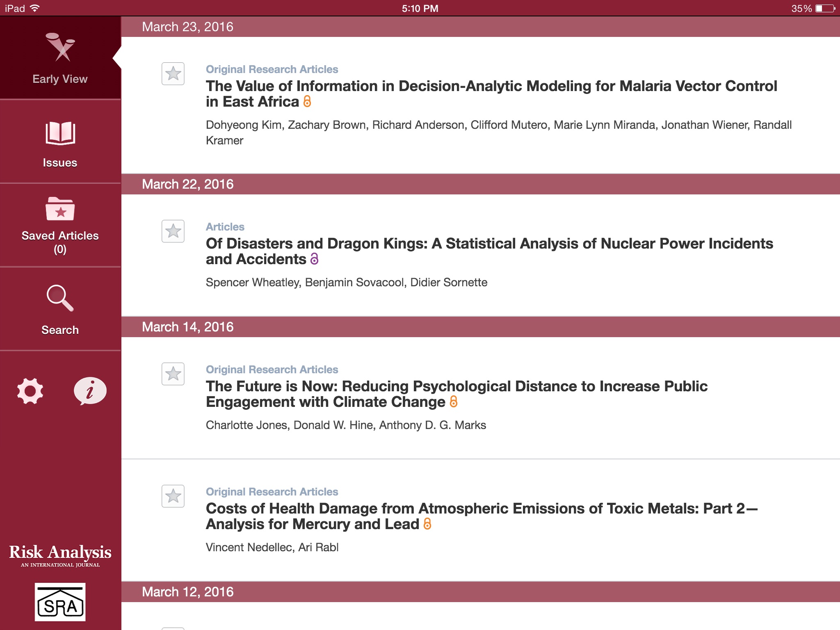840x630 pixels.
Task: Tap Articles category label
Action: tap(225, 227)
